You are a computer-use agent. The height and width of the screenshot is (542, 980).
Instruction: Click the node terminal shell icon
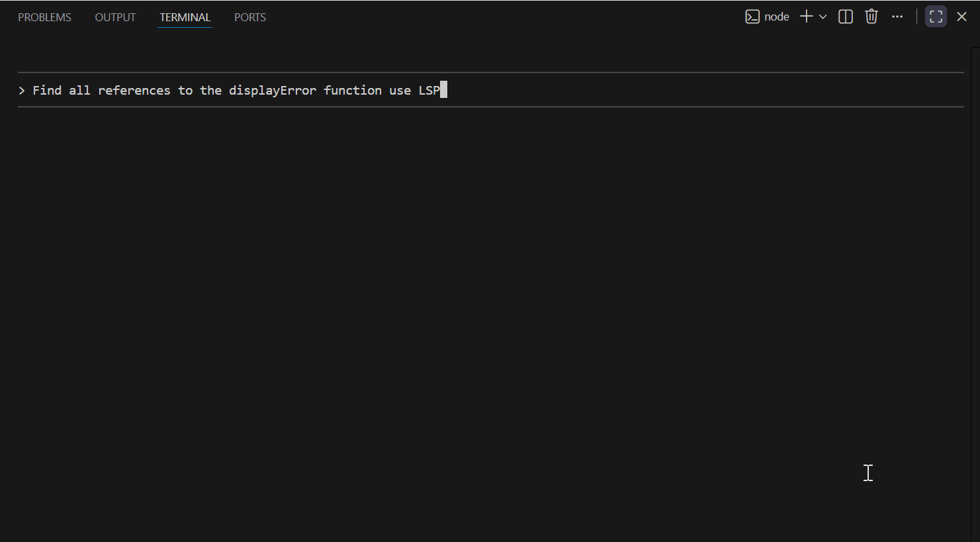(x=752, y=17)
